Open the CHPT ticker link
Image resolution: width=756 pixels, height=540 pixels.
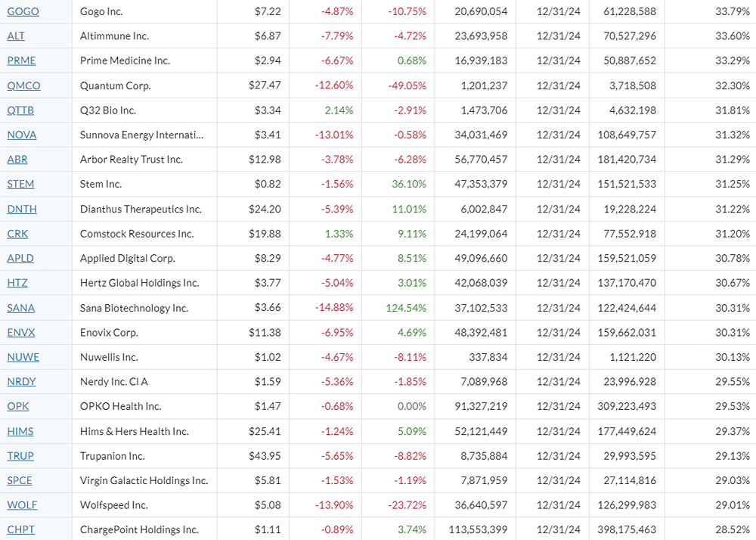(20, 529)
